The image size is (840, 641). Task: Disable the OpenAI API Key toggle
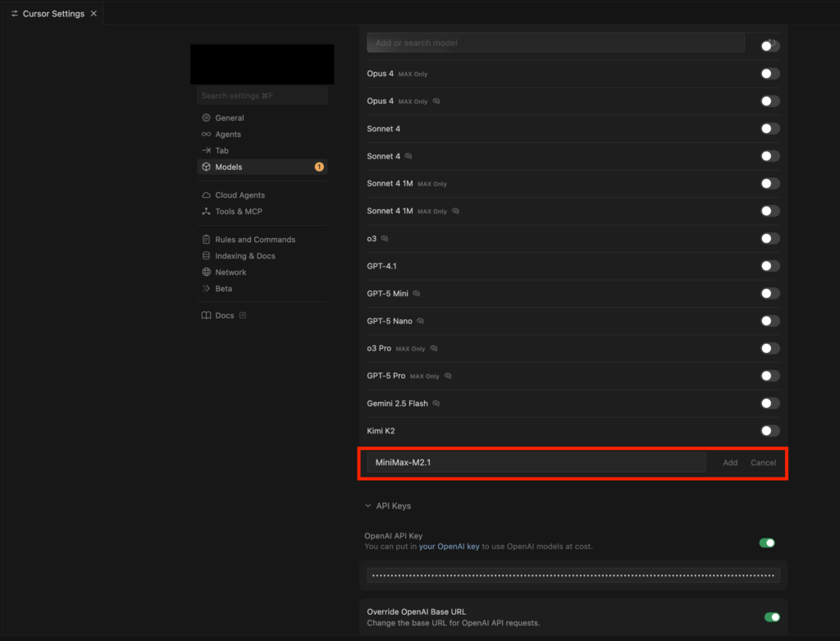[x=767, y=543]
